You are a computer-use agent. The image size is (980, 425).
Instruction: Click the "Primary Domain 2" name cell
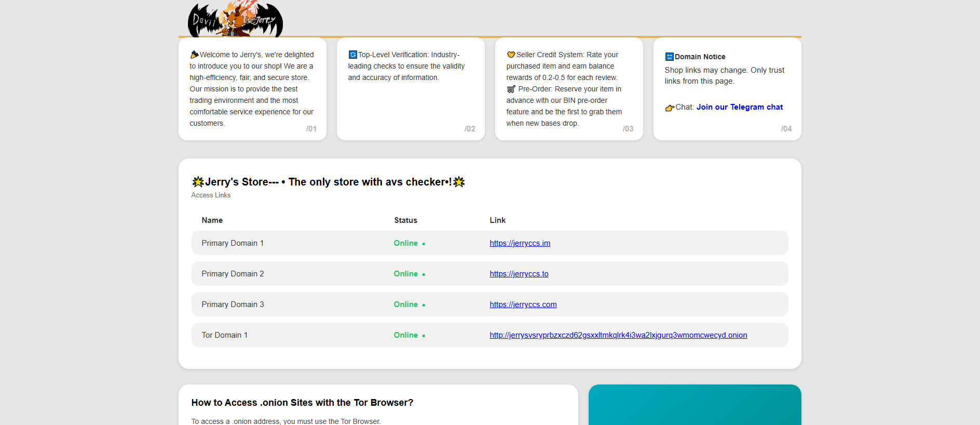pos(233,274)
